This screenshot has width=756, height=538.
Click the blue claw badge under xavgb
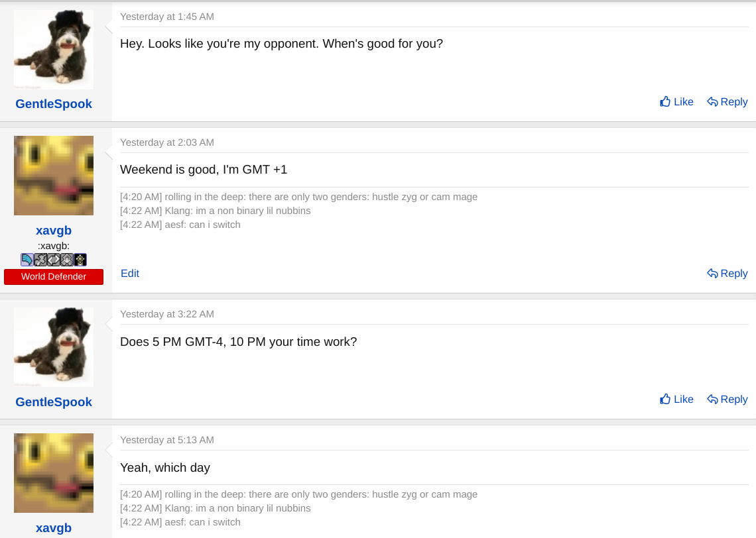tap(27, 260)
